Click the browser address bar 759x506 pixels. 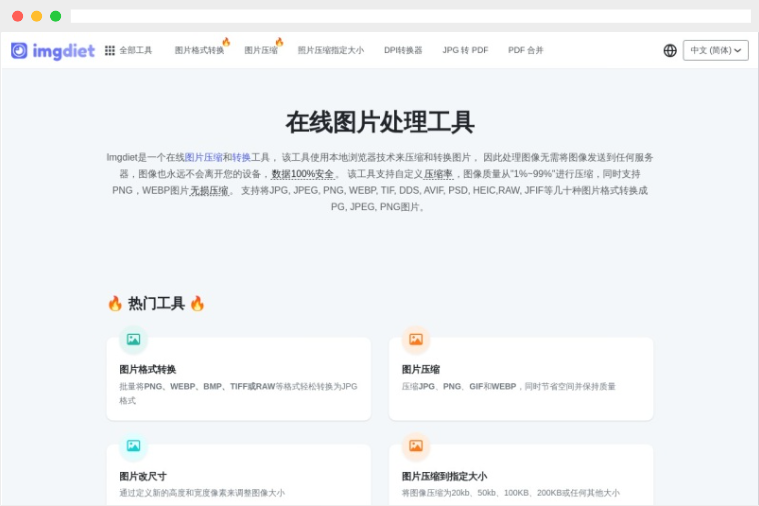point(410,16)
